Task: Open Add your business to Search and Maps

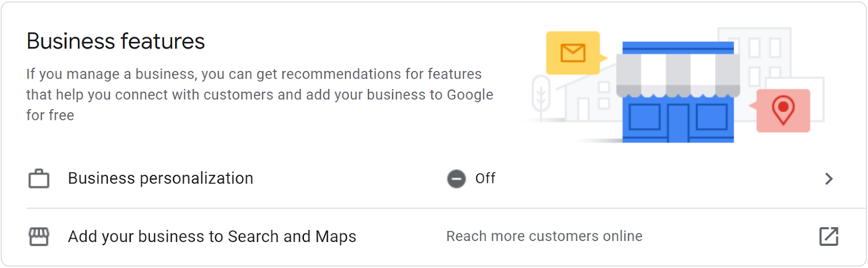Action: click(212, 237)
